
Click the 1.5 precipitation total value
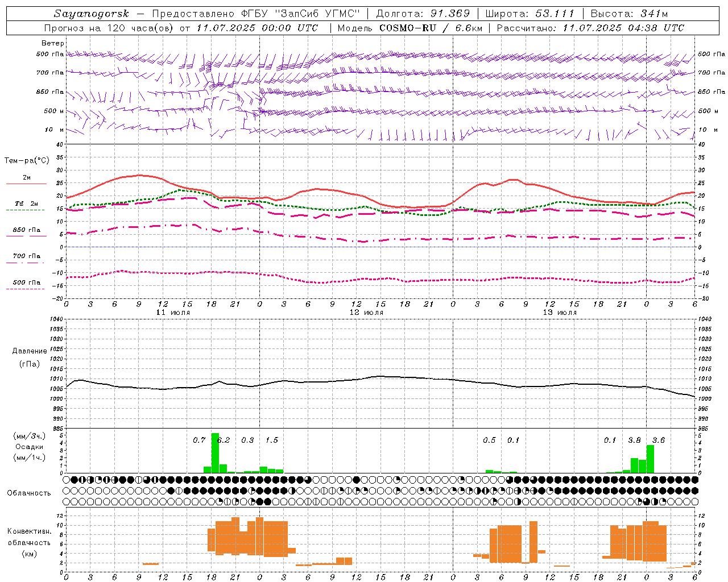click(x=272, y=440)
